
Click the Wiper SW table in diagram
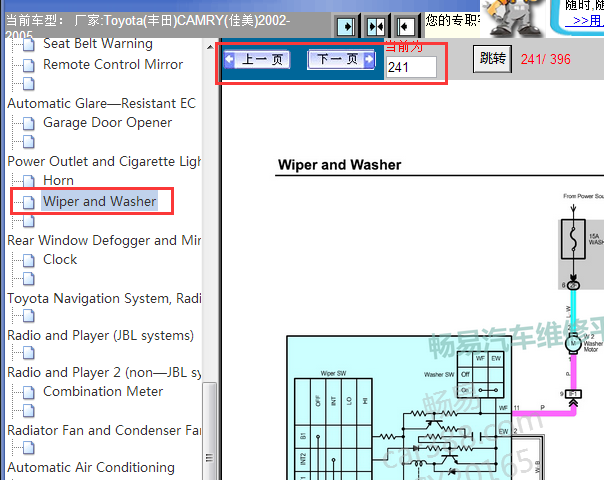point(333,428)
